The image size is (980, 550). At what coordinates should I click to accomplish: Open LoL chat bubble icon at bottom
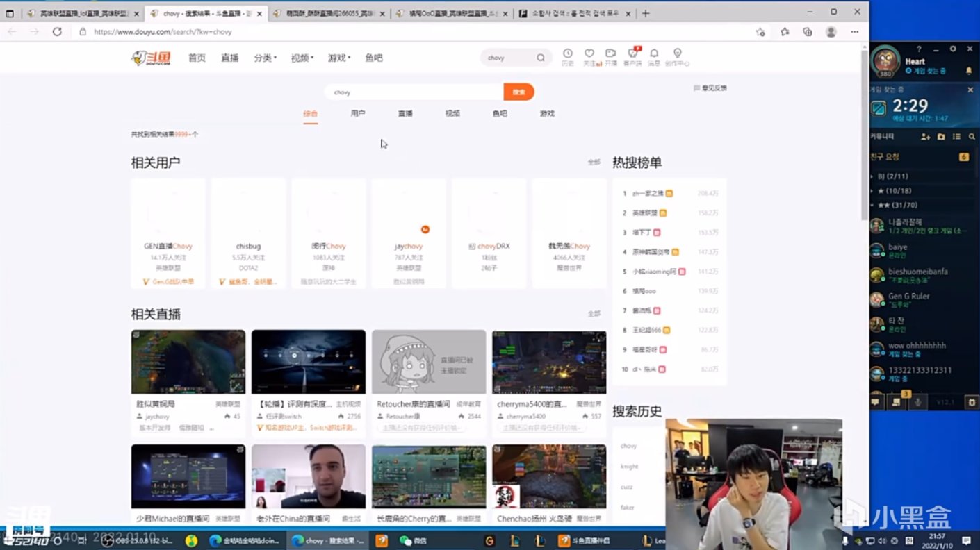(876, 402)
